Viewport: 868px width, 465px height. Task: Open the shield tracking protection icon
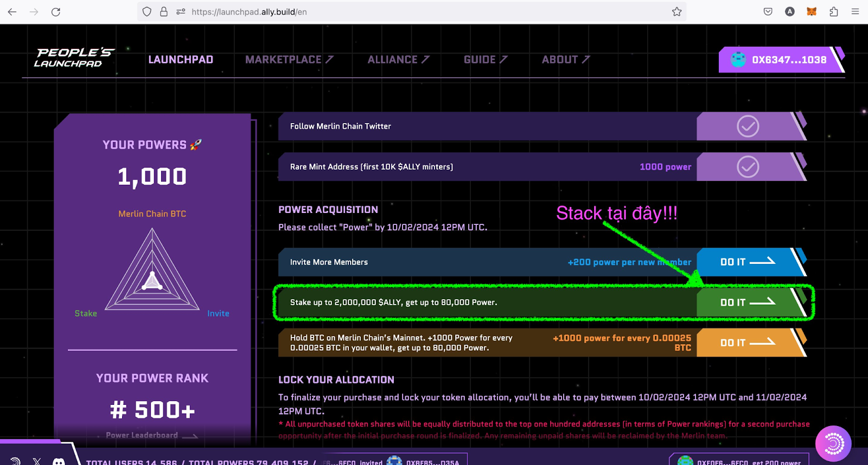click(x=146, y=11)
